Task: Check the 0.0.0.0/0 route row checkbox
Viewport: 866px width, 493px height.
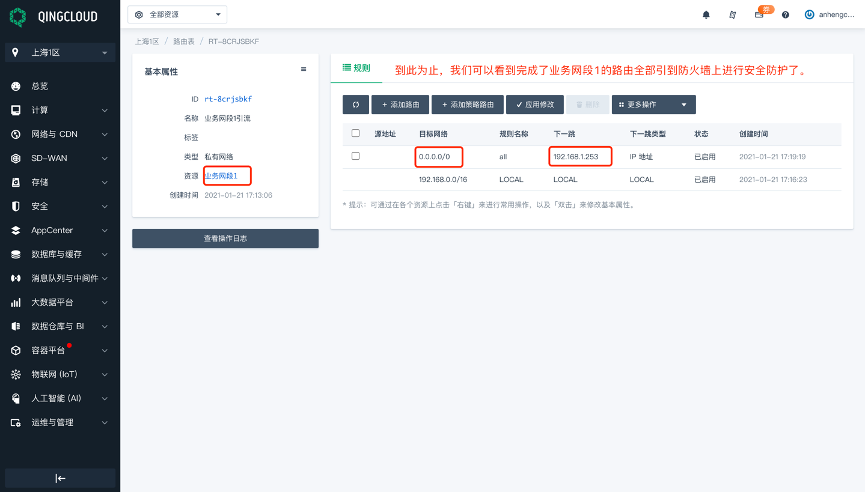Action: click(x=355, y=157)
